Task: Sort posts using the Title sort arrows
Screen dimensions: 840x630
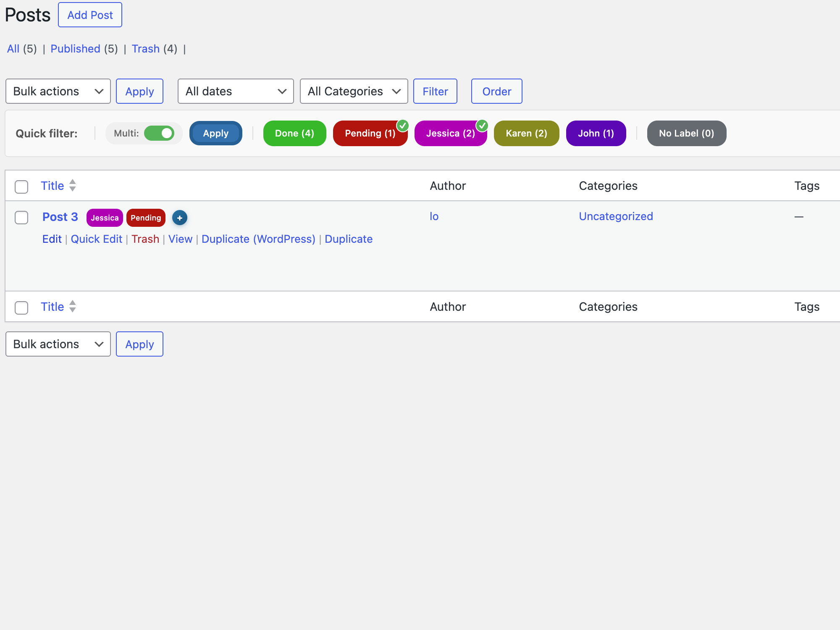Action: click(x=72, y=186)
